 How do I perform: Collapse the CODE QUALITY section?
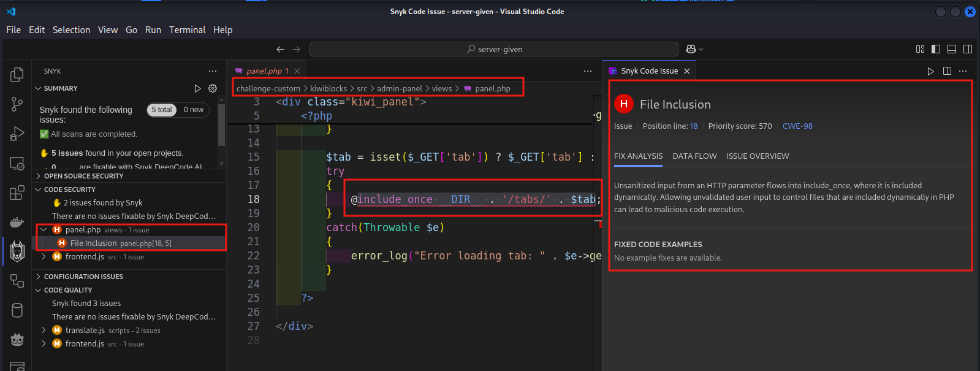pos(38,290)
